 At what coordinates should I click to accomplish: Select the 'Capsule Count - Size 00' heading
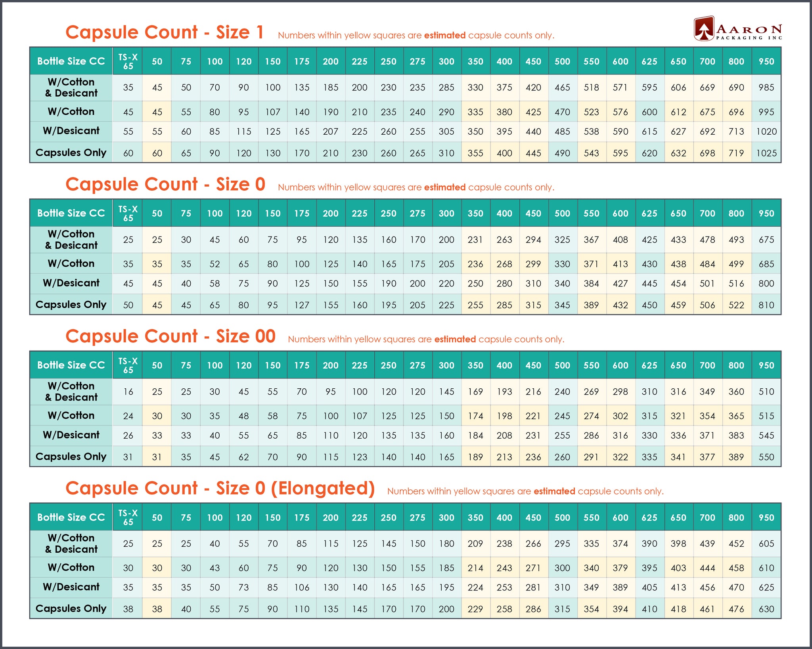[170, 336]
